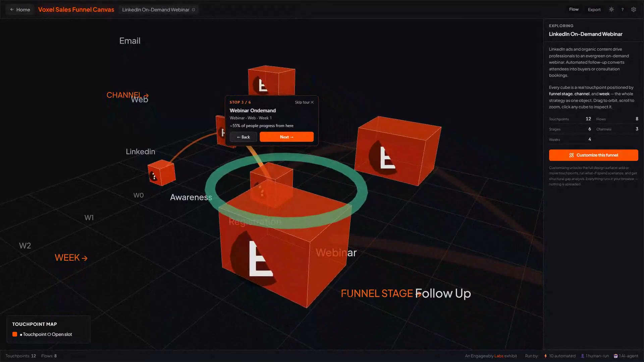
Task: Click the W2 week axis label
Action: pos(25,246)
